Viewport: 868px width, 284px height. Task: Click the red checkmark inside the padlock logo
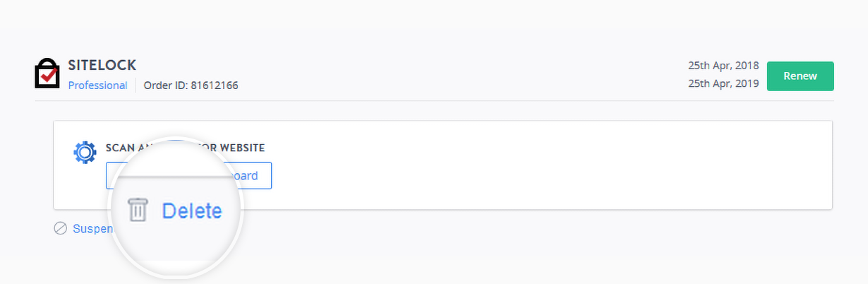48,76
